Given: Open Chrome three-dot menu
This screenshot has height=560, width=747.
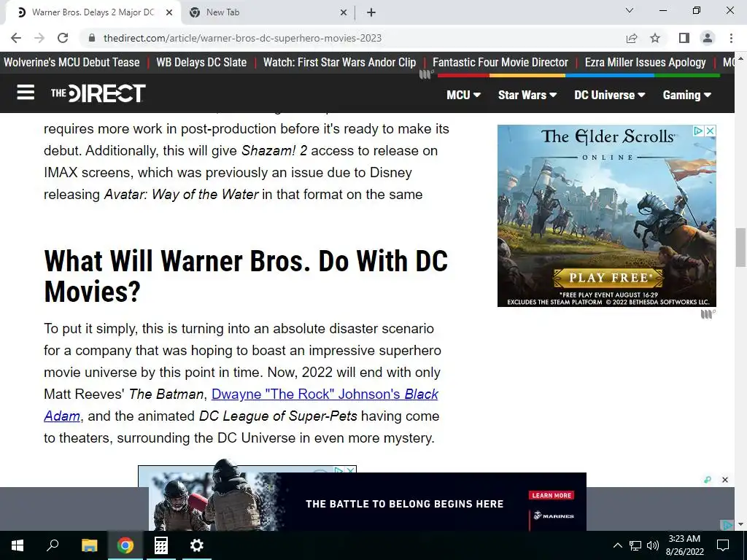Looking at the screenshot, I should (x=731, y=38).
